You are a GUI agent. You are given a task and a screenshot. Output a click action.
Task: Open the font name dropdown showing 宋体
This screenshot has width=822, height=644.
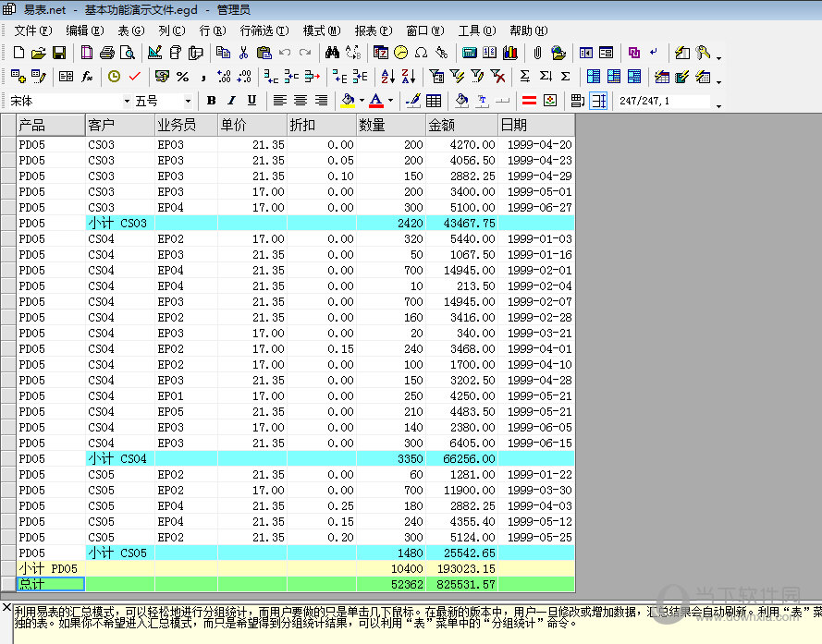click(126, 101)
